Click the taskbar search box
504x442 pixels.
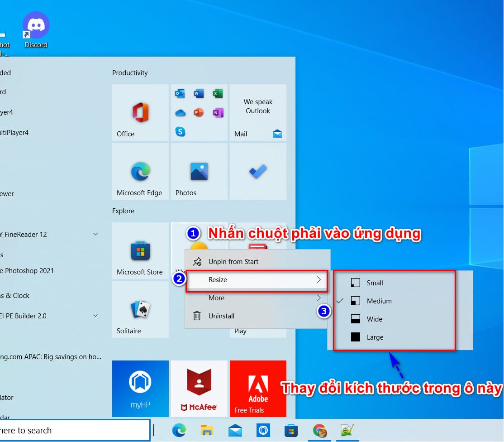click(75, 430)
